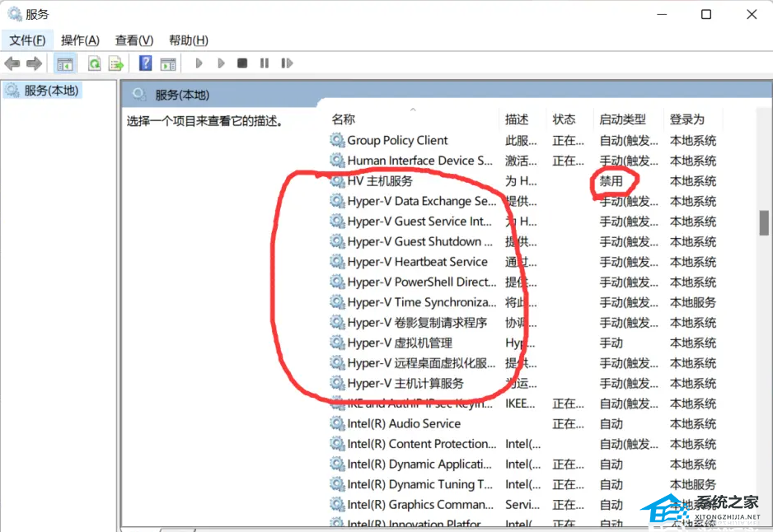Click the Back arrow toolbar icon
Screen dimensions: 773x532
[x=12, y=63]
